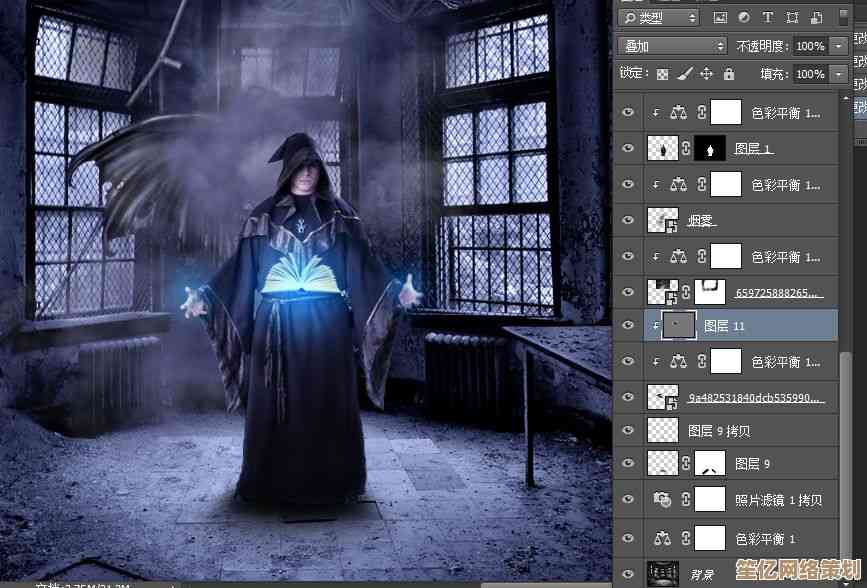
Task: Click the lock all padlock icon
Action: click(x=729, y=74)
